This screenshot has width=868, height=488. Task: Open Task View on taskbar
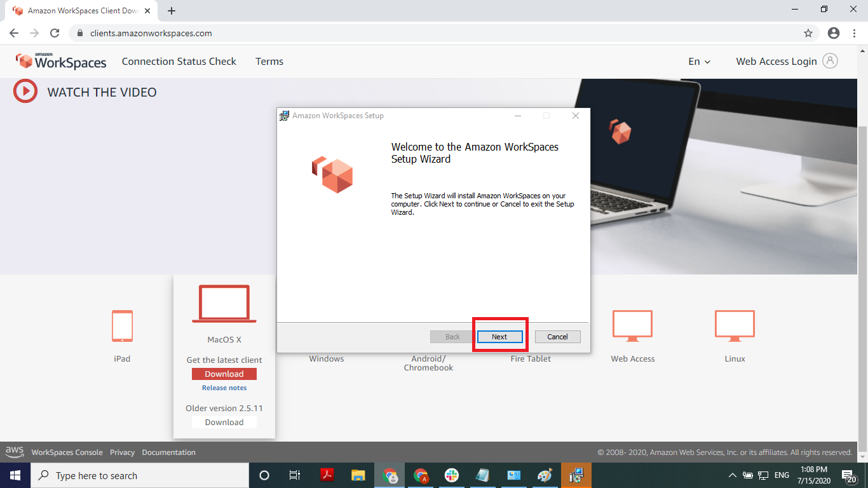295,475
